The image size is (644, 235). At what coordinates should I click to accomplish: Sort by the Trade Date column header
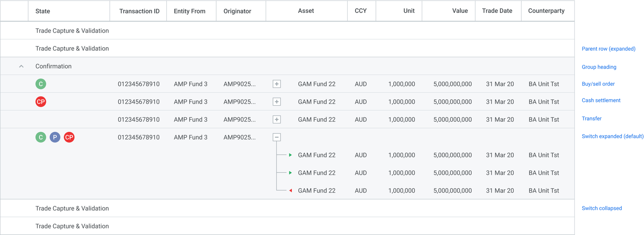497,11
